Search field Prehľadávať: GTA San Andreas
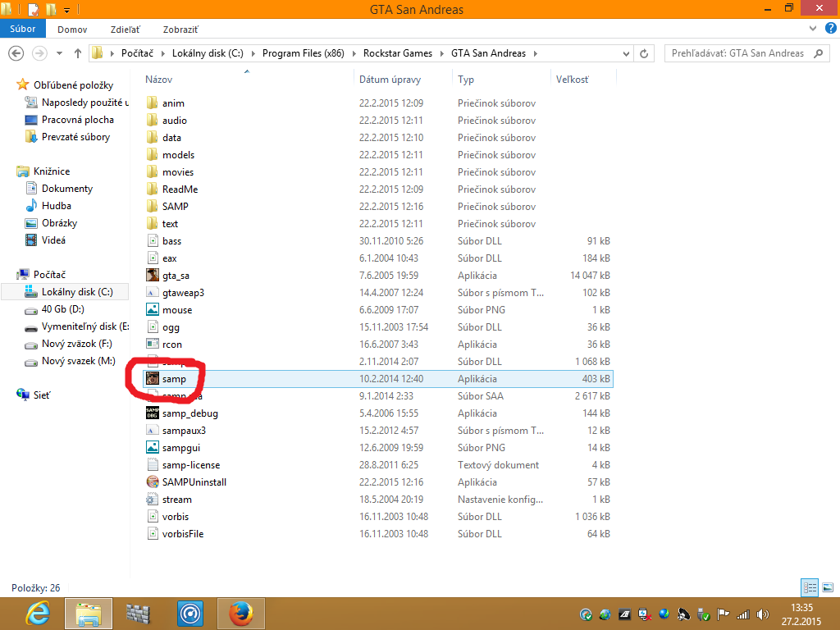This screenshot has width=840, height=630. tap(746, 53)
